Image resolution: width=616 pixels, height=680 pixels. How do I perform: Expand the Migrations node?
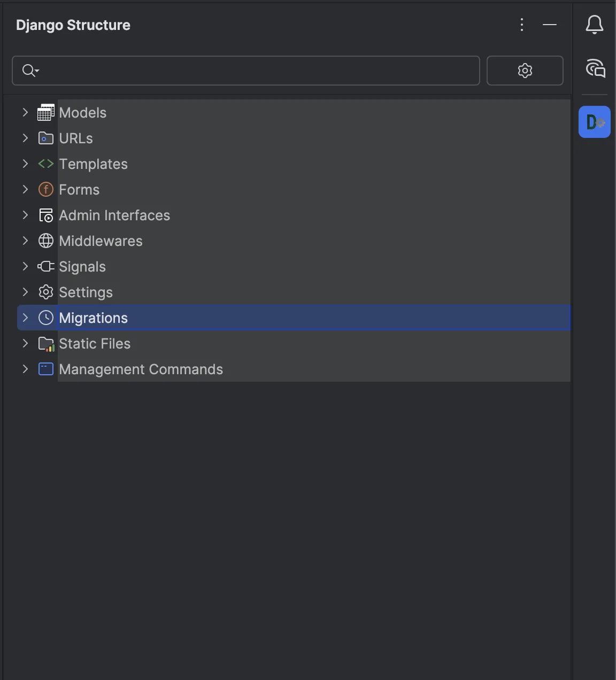[25, 318]
